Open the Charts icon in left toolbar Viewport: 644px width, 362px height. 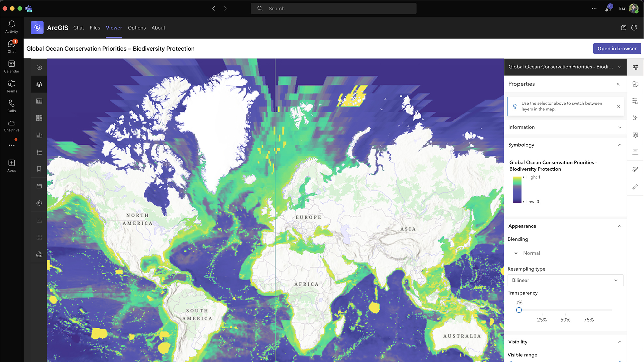pyautogui.click(x=39, y=135)
